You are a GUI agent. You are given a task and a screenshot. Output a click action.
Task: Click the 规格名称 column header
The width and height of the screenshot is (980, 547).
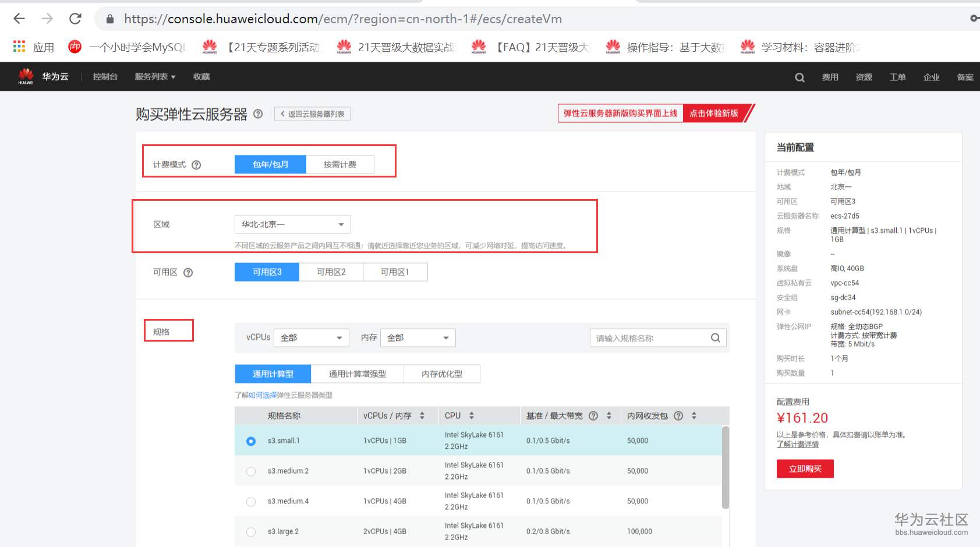pos(284,415)
